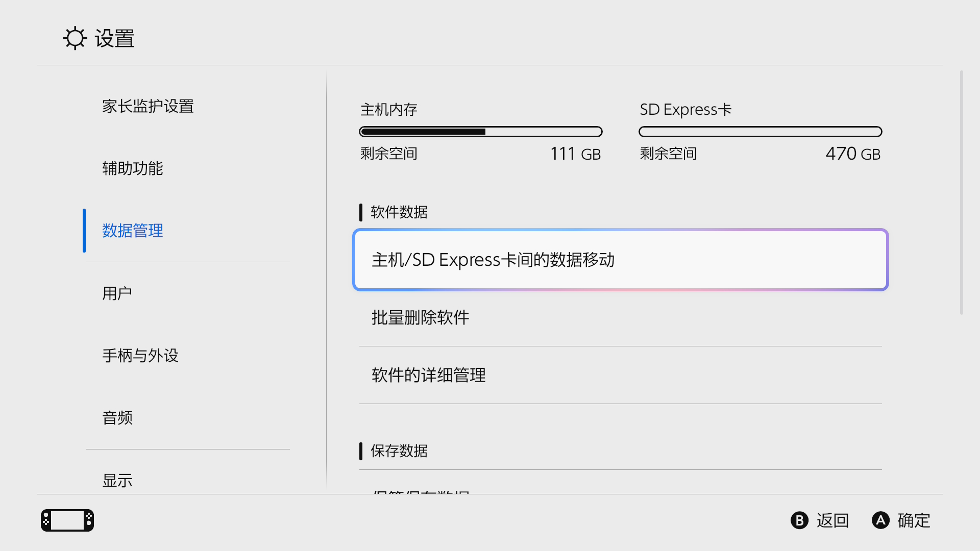Open 家长监护设置 in the sidebar
Screen dimensions: 980x551
[148, 106]
